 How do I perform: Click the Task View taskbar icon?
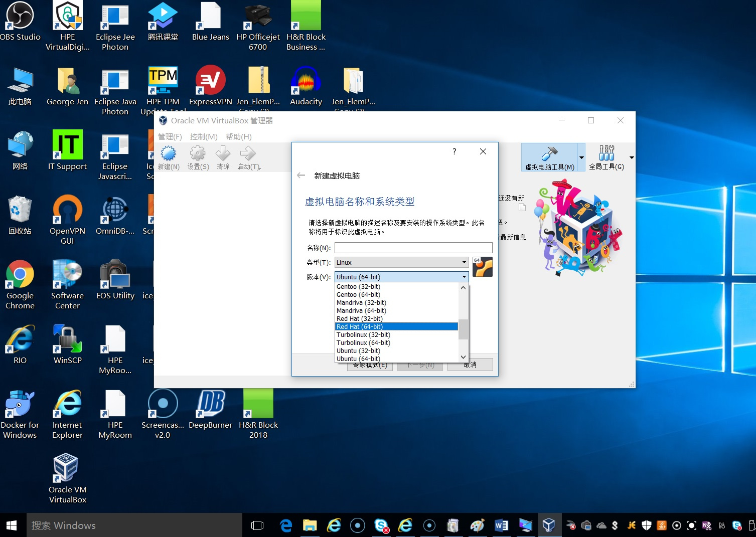(x=257, y=525)
